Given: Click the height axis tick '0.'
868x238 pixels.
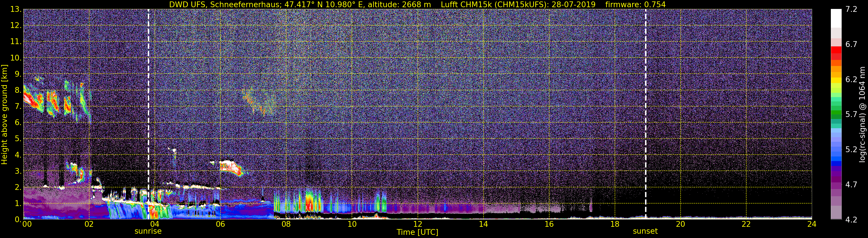Looking at the screenshot, I should [18, 220].
